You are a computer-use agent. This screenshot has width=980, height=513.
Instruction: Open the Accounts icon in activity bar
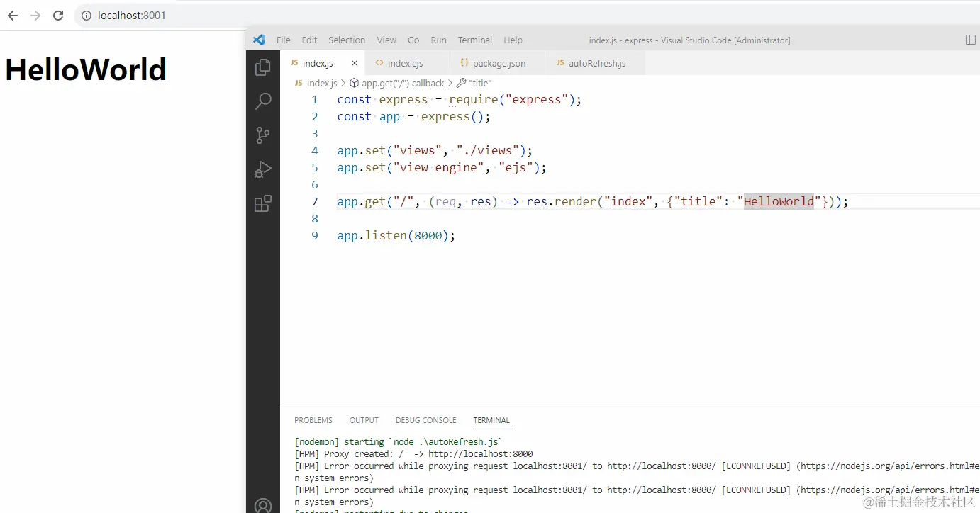[263, 505]
